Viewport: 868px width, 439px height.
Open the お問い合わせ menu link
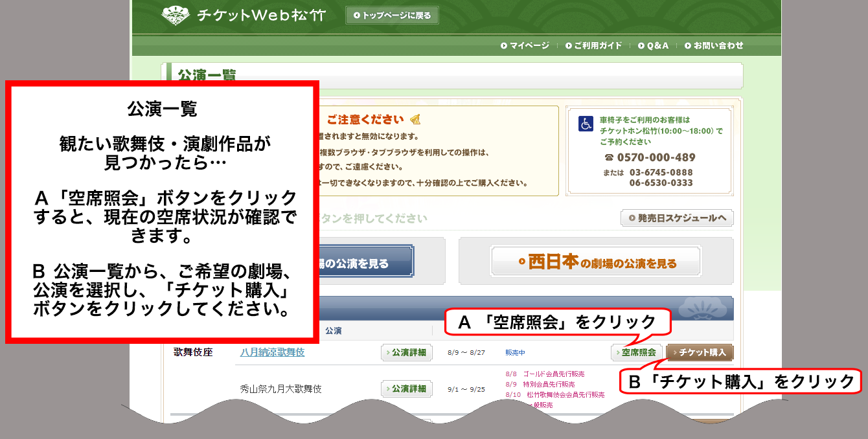[x=714, y=45]
